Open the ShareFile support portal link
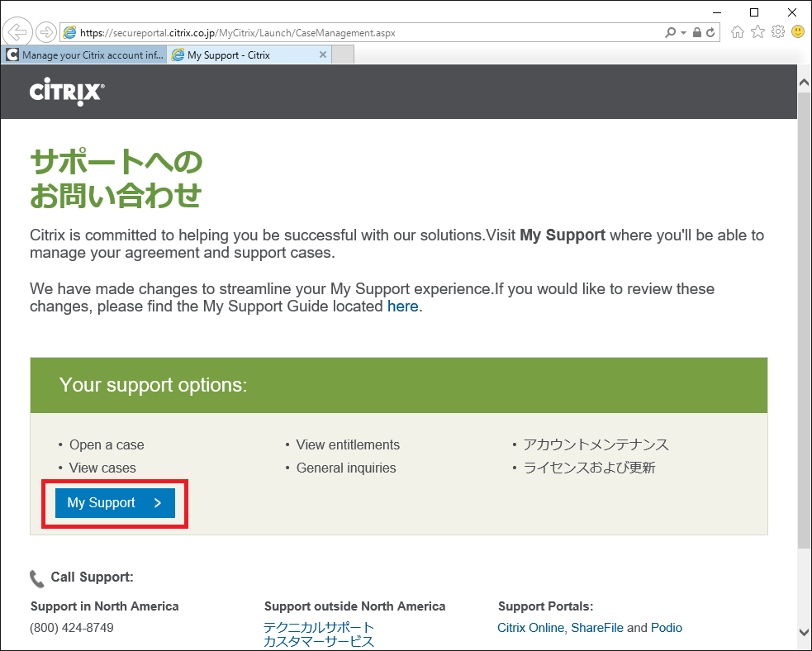The height and width of the screenshot is (651, 812). (596, 628)
